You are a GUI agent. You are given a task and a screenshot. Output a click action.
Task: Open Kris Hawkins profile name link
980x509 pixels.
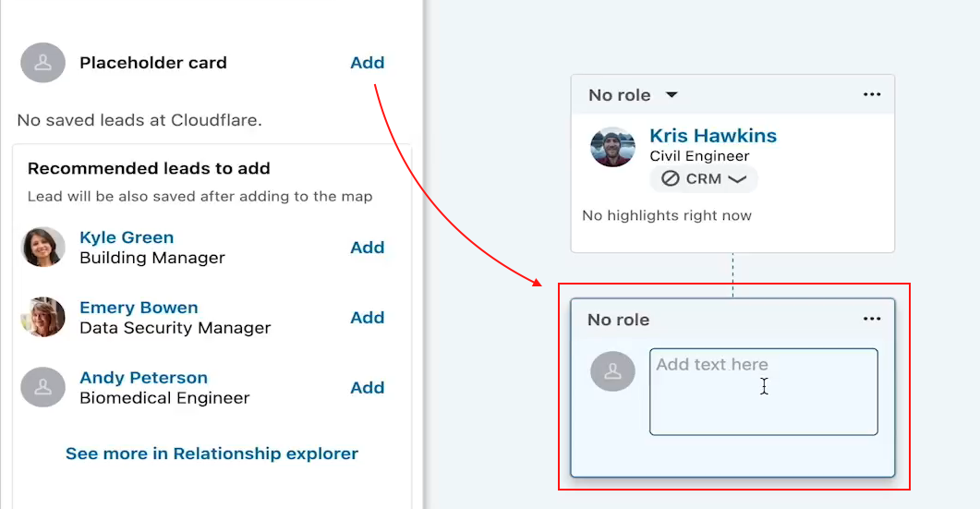[713, 136]
